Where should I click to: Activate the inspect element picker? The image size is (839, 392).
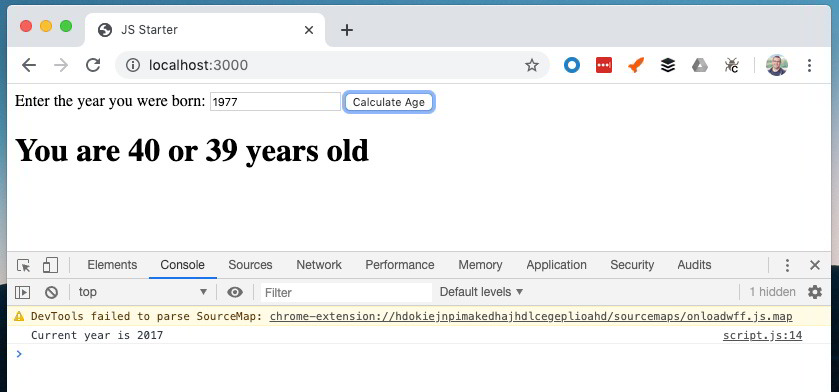(x=24, y=265)
